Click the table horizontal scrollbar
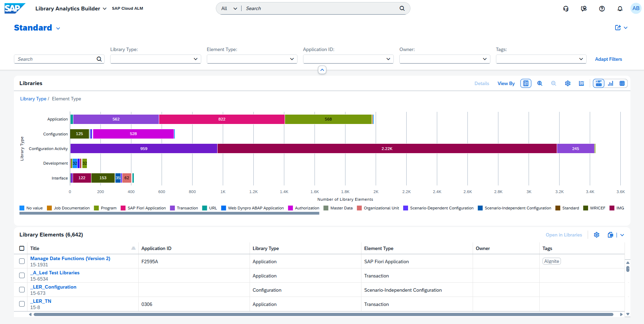The image size is (644, 324). point(323,314)
